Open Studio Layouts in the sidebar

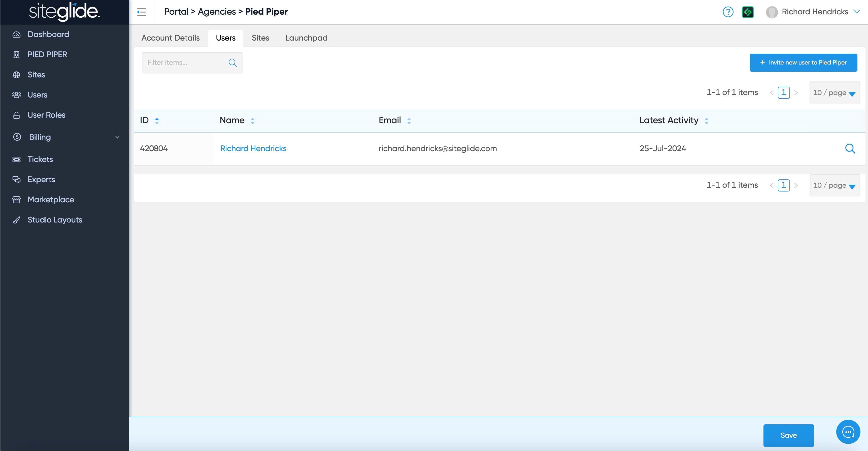tap(55, 220)
